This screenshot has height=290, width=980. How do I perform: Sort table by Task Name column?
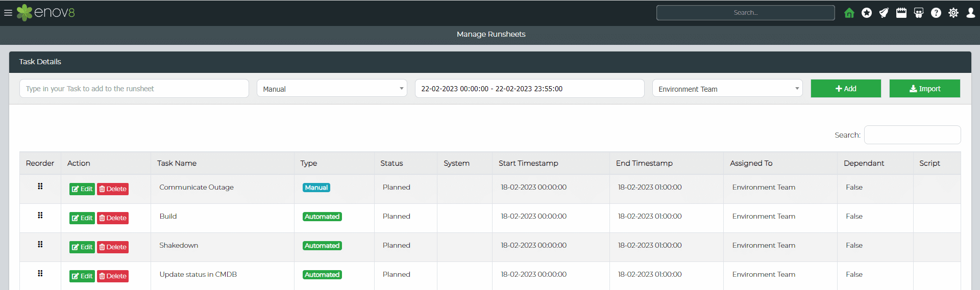[177, 163]
